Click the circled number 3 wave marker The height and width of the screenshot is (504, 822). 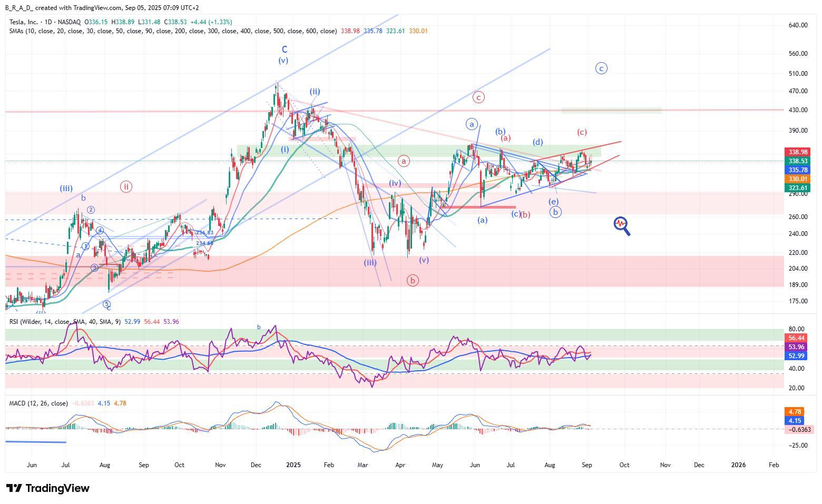point(94,268)
